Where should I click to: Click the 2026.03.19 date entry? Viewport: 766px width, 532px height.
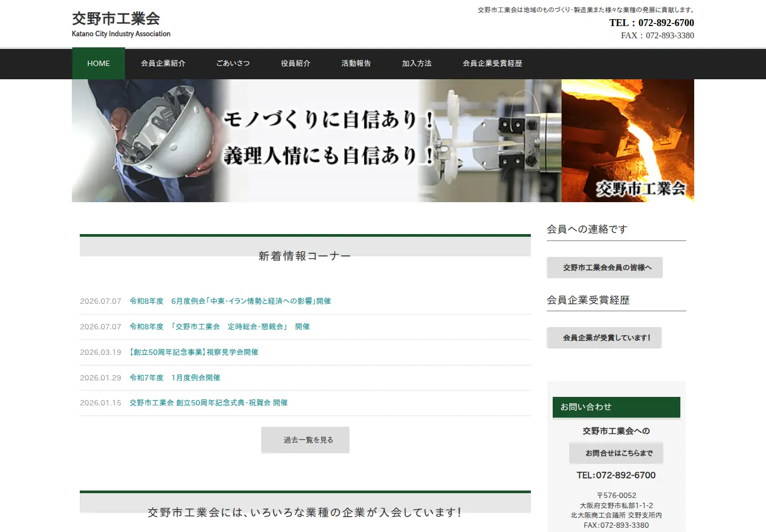tap(101, 352)
